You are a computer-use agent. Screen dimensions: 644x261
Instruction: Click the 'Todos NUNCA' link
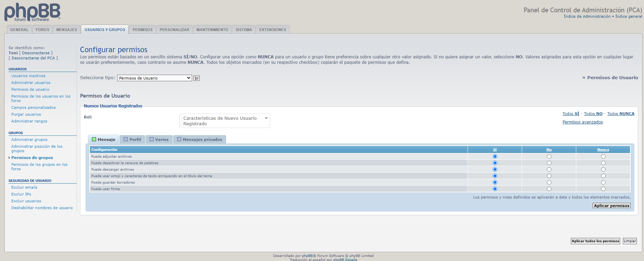[621, 114]
